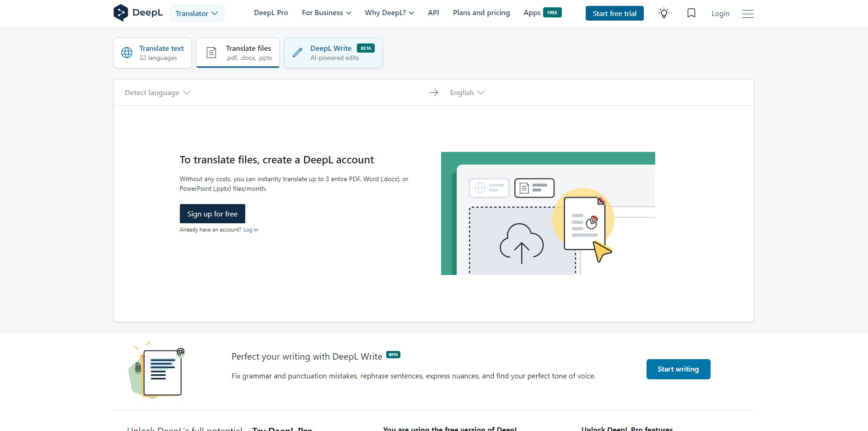Select the Translate files tab

(238, 53)
